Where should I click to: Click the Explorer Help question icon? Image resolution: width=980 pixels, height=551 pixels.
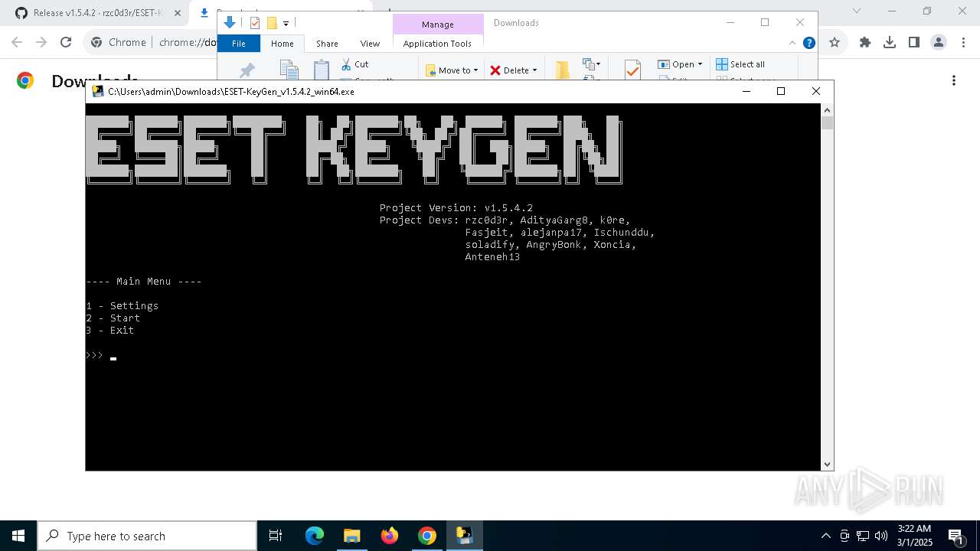pyautogui.click(x=808, y=43)
